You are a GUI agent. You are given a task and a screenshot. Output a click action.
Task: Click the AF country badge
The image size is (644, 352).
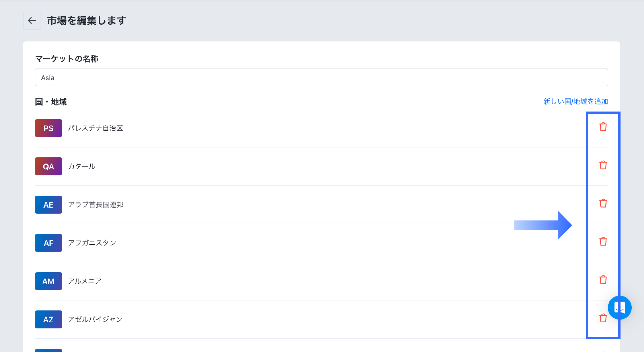click(x=48, y=243)
